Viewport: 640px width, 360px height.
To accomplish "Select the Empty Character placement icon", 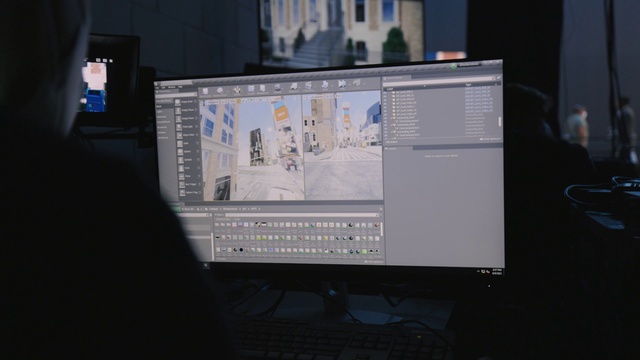I will coord(178,110).
